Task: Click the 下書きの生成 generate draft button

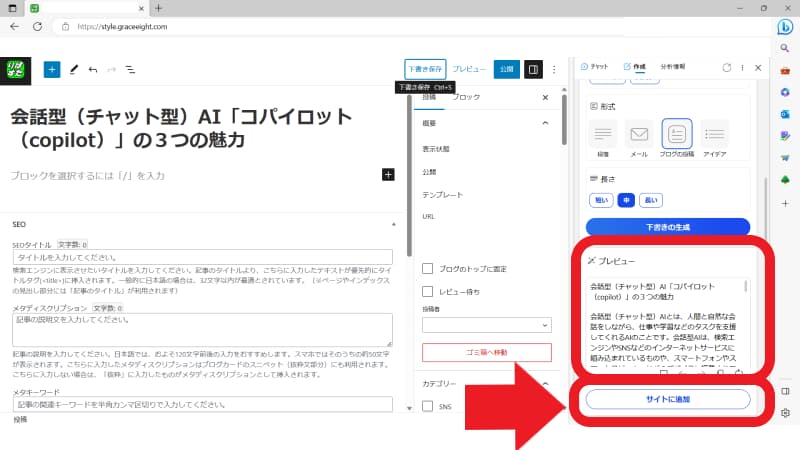Action: pyautogui.click(x=668, y=227)
